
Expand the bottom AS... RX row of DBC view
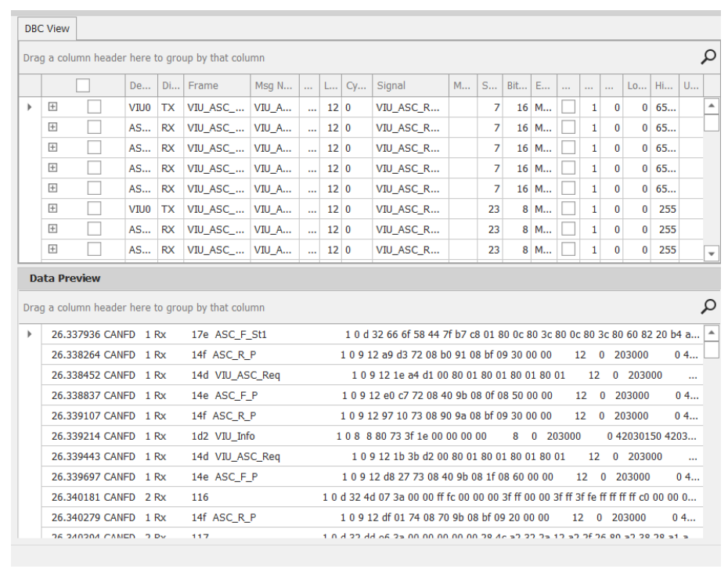pyautogui.click(x=53, y=249)
